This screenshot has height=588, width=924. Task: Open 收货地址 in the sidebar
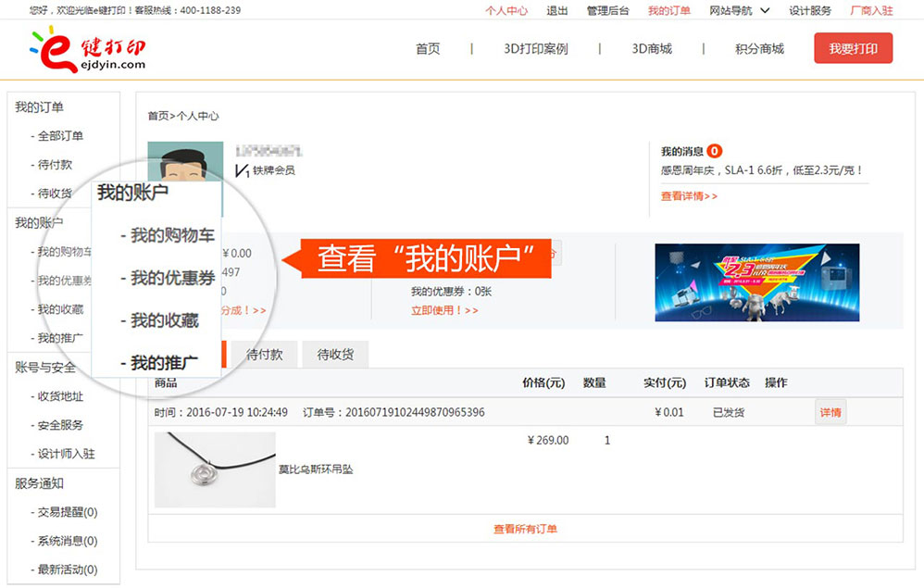coord(60,396)
